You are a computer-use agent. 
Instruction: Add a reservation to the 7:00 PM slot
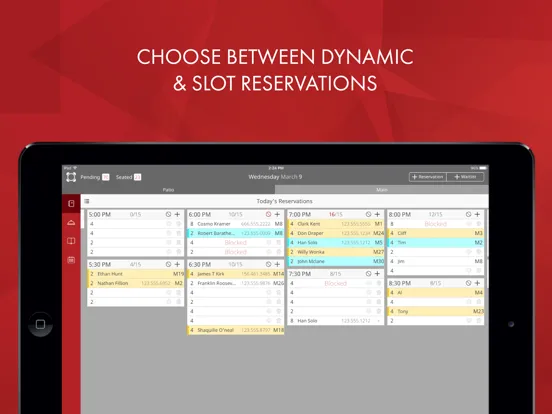(x=377, y=214)
